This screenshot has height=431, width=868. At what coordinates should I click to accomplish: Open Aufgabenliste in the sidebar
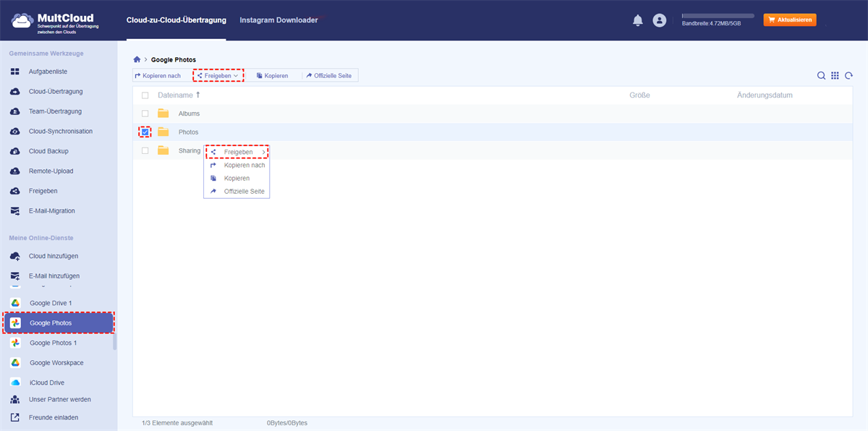48,72
